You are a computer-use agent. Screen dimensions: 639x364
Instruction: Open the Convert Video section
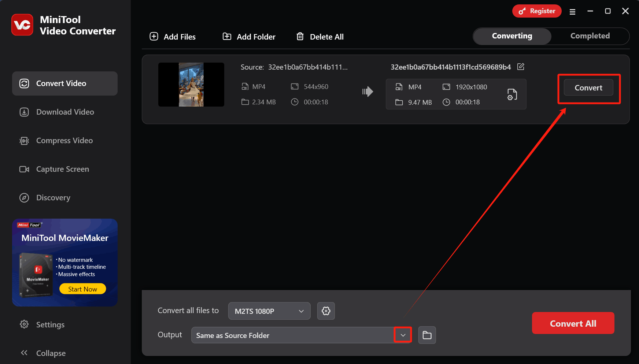[65, 83]
